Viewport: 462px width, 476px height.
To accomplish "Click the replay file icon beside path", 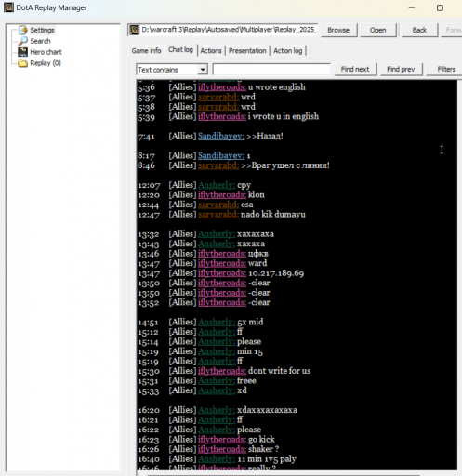I will click(135, 30).
